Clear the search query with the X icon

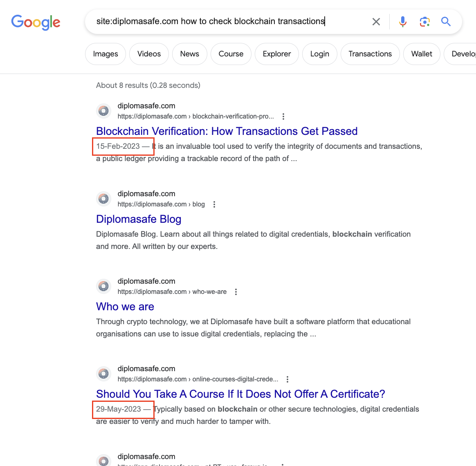point(376,21)
